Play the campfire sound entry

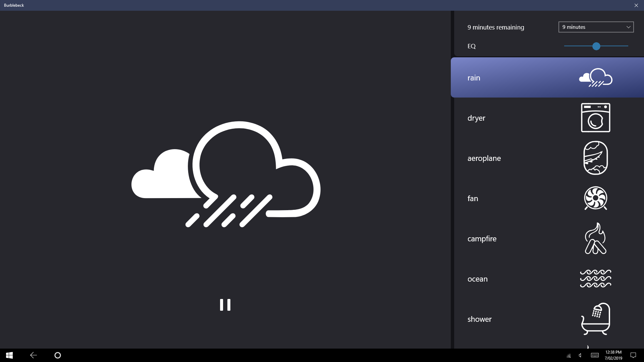point(482,239)
